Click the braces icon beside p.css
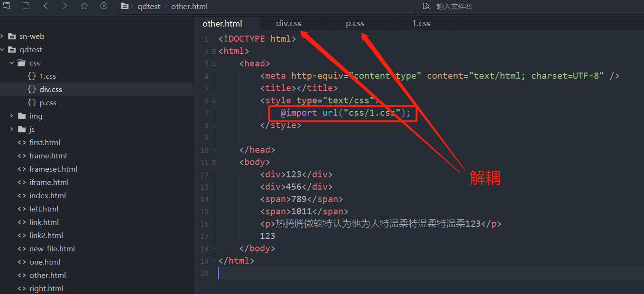This screenshot has height=294, width=644. click(x=32, y=103)
